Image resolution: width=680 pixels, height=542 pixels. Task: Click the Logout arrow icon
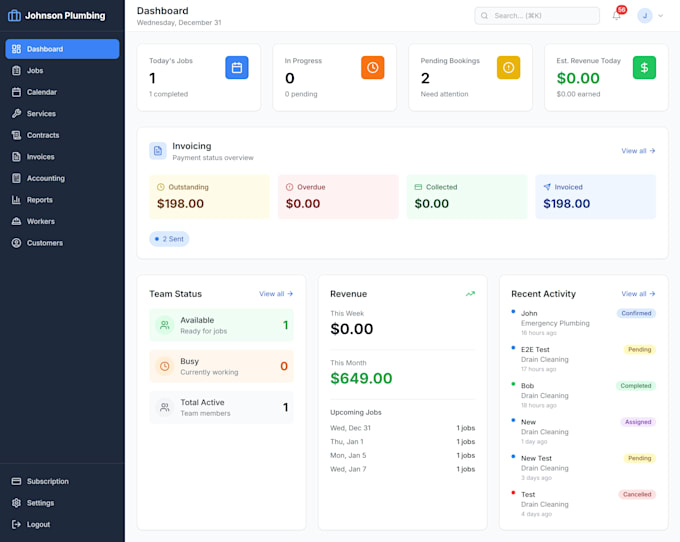click(16, 524)
